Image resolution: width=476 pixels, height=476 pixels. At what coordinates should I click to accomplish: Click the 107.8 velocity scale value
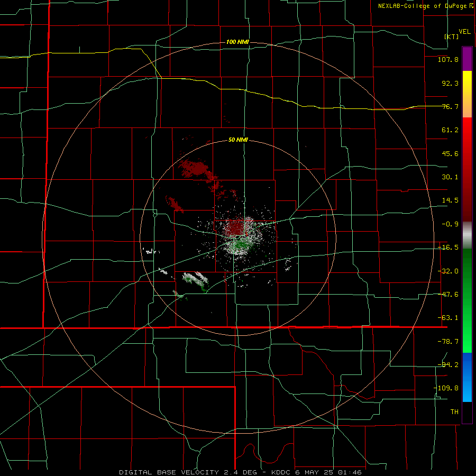[x=448, y=59]
